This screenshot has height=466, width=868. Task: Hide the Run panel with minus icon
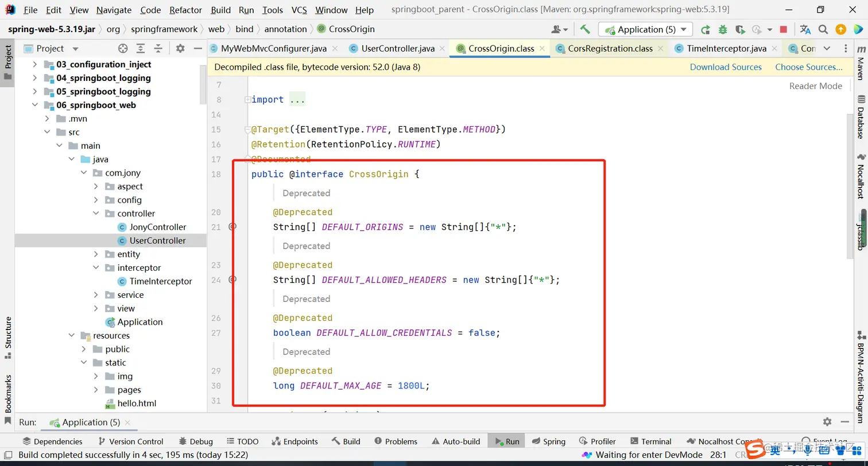tap(844, 422)
